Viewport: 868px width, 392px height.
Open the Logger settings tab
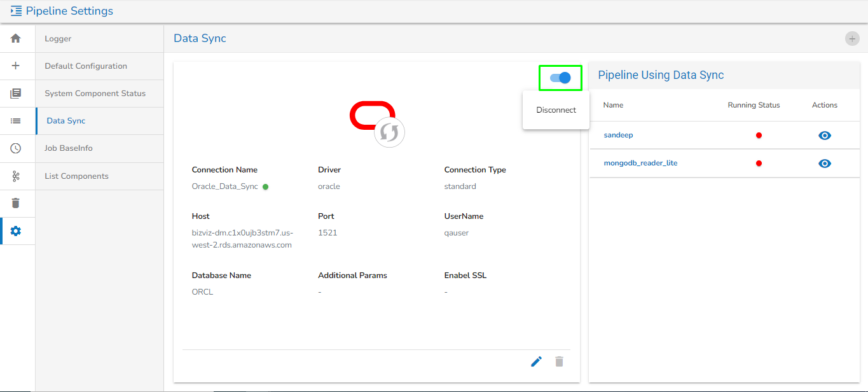click(100, 39)
